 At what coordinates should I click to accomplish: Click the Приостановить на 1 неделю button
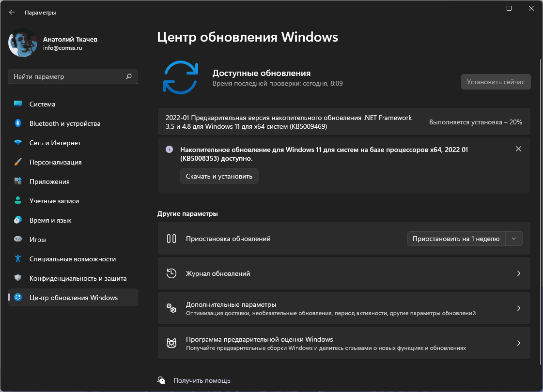[456, 239]
